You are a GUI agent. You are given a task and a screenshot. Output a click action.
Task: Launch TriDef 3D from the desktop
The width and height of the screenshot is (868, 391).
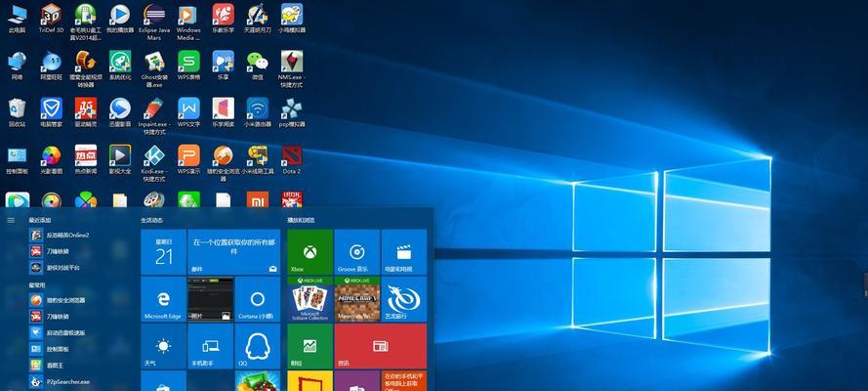tap(51, 19)
